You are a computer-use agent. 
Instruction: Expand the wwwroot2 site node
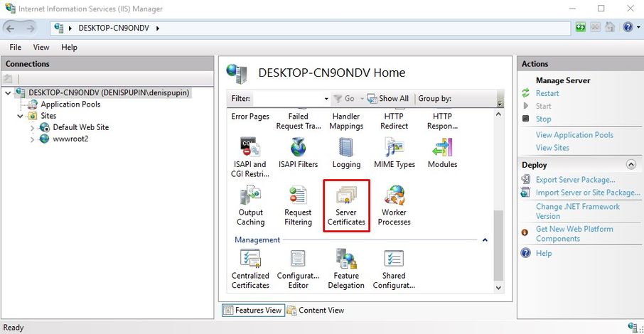[33, 139]
